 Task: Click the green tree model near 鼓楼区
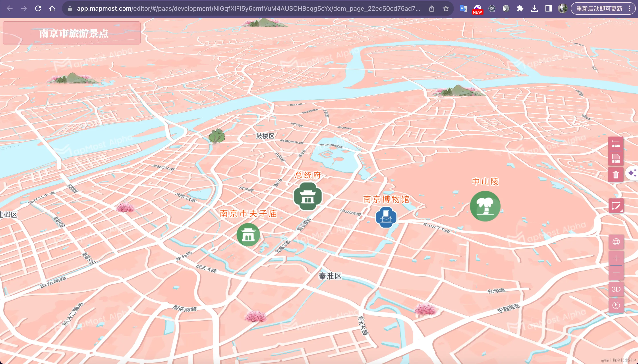tap(217, 136)
